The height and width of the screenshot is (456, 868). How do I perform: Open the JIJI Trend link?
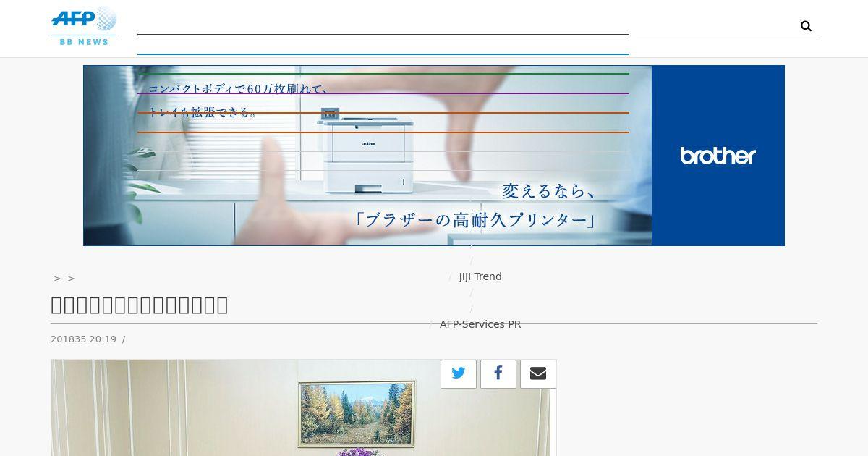[480, 276]
